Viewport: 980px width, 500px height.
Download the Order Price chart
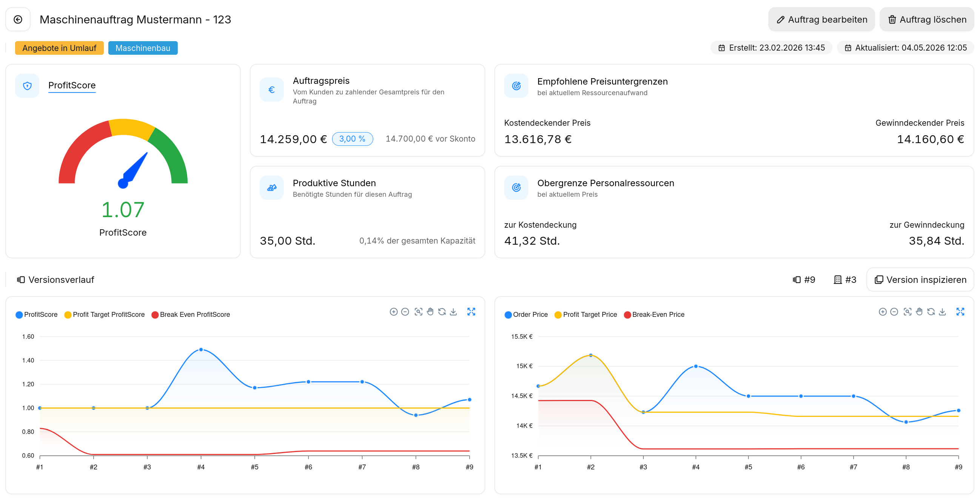[942, 312]
